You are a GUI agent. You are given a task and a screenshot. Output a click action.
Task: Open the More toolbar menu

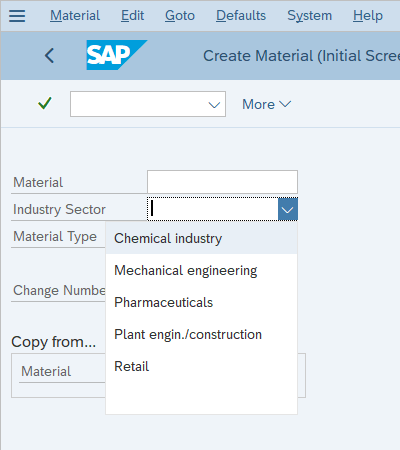267,104
